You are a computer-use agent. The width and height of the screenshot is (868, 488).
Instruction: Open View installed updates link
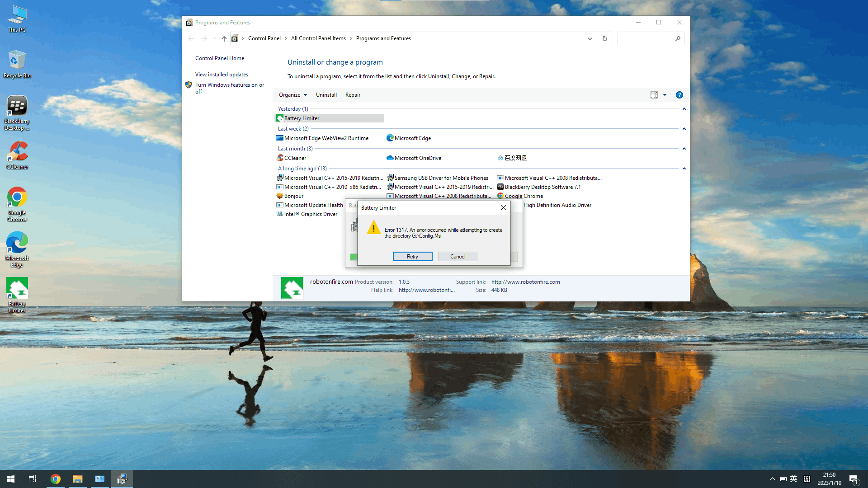click(x=222, y=75)
